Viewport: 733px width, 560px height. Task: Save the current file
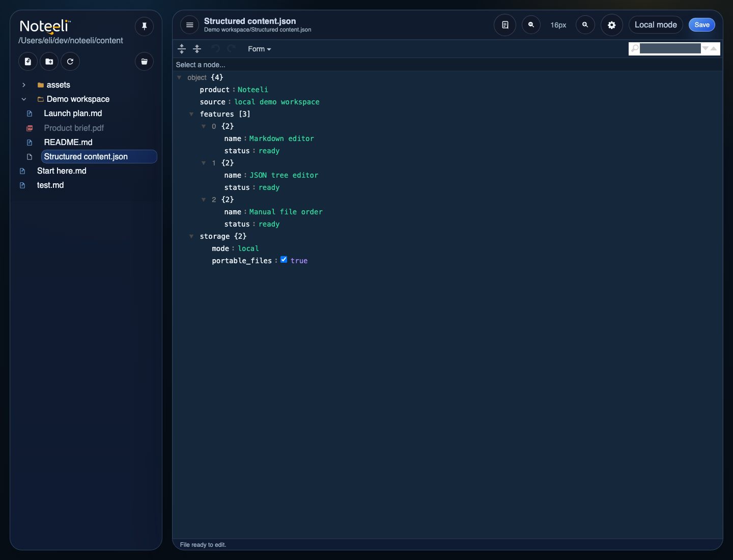coord(702,24)
